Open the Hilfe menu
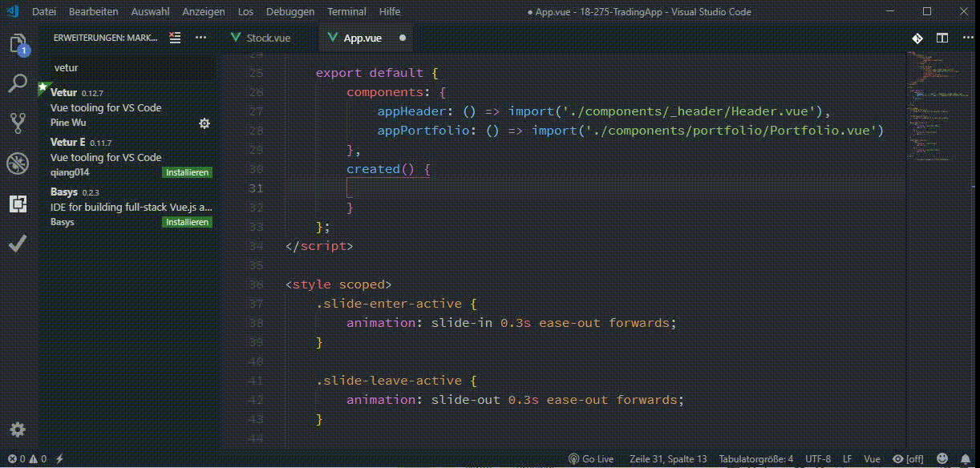 pos(390,12)
